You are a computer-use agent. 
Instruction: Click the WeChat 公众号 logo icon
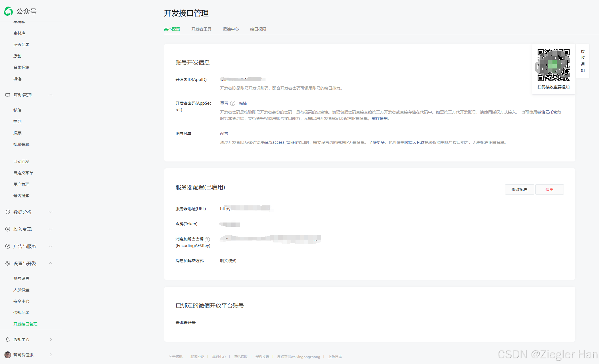tap(8, 11)
